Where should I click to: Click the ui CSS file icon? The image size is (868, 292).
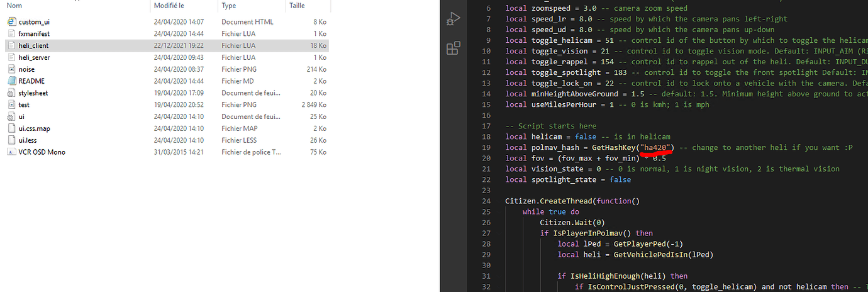[x=12, y=117]
